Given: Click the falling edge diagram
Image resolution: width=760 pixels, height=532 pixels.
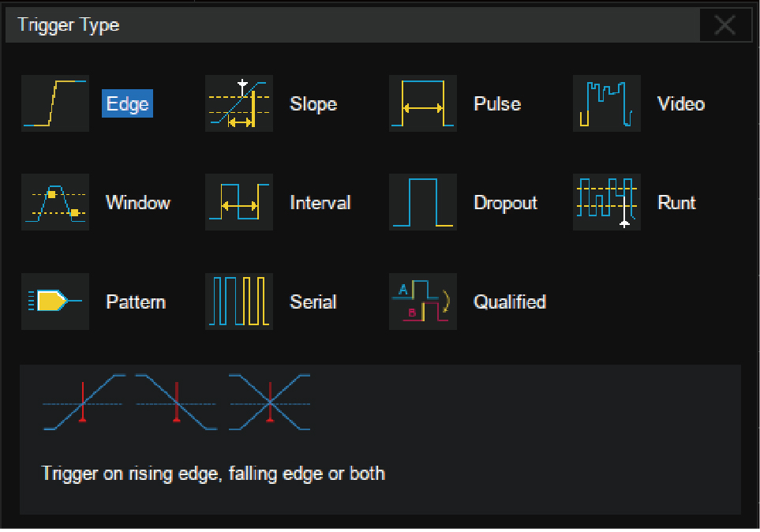Looking at the screenshot, I should click(x=176, y=403).
